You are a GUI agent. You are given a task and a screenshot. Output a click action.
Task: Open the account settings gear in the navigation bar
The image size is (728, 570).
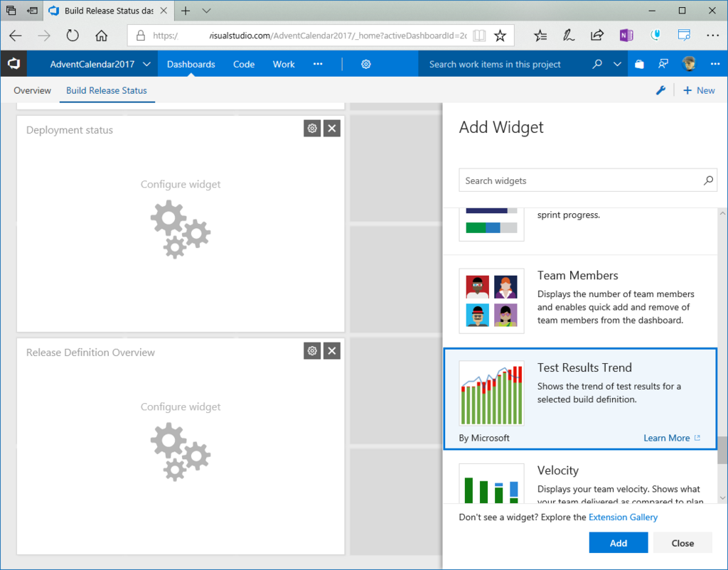point(366,64)
